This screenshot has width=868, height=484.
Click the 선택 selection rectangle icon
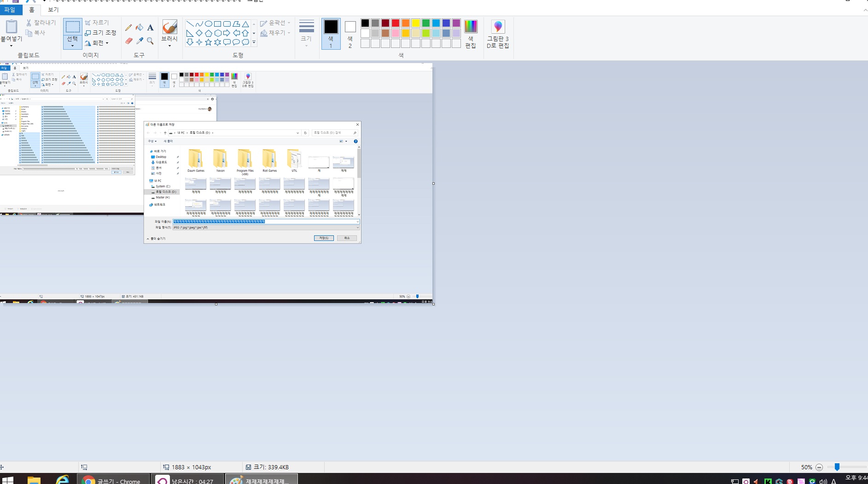[x=72, y=27]
